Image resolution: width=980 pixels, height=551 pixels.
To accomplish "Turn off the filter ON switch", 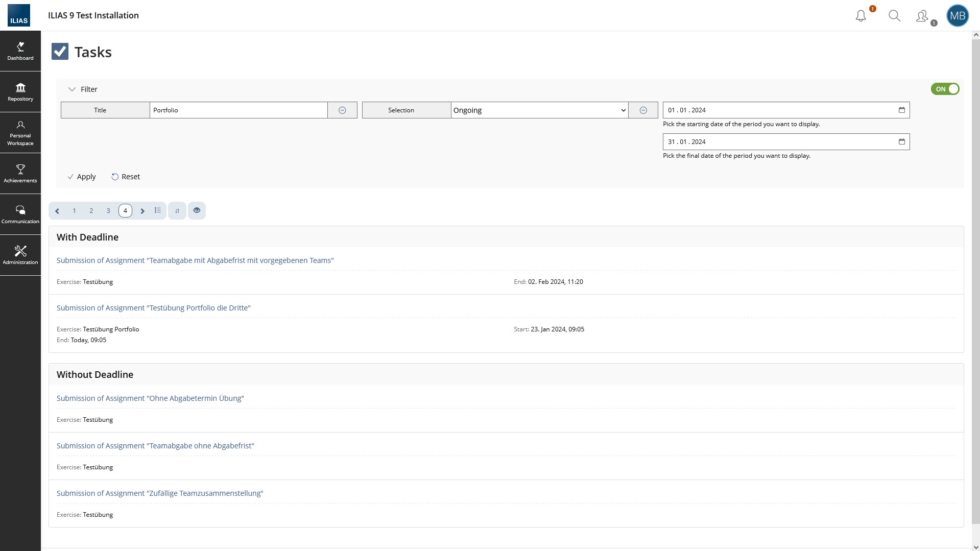I will click(x=945, y=89).
